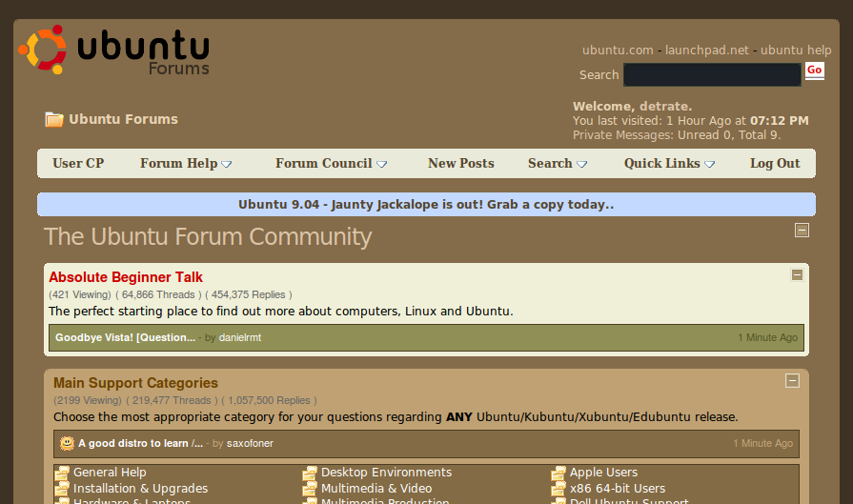Screen dimensions: 853x504
Task: Open the Forum Council dropdown menu
Action: click(x=331, y=163)
